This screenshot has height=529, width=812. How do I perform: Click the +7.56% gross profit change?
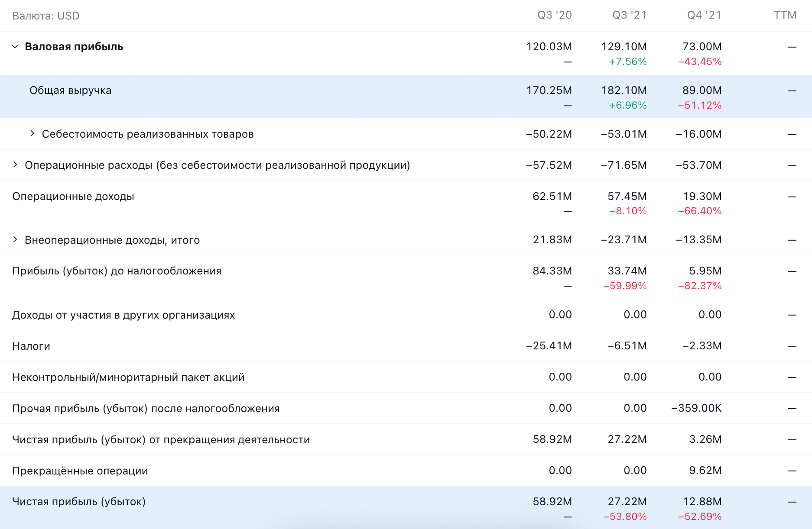[628, 62]
